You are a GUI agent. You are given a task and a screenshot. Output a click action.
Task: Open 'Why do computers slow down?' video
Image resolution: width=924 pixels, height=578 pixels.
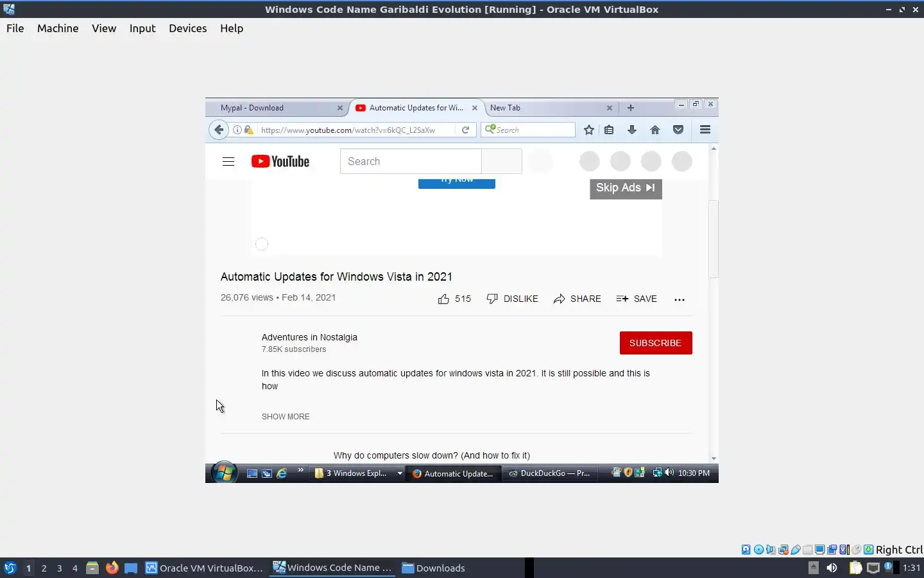(x=432, y=455)
